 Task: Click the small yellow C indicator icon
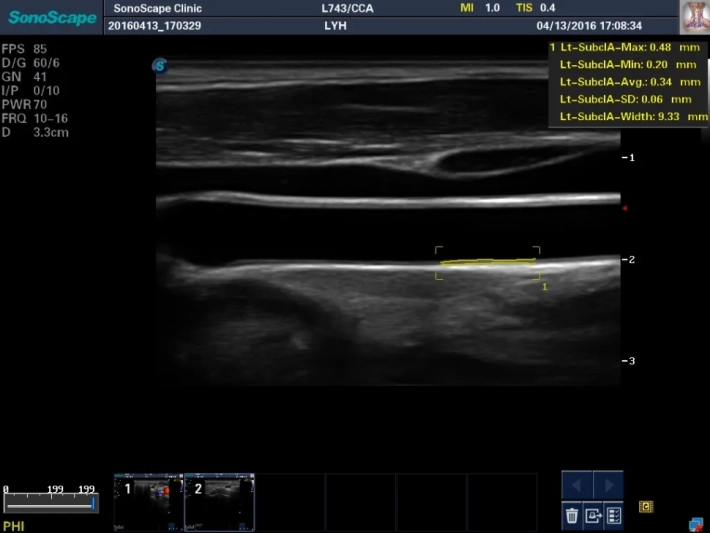pyautogui.click(x=646, y=507)
